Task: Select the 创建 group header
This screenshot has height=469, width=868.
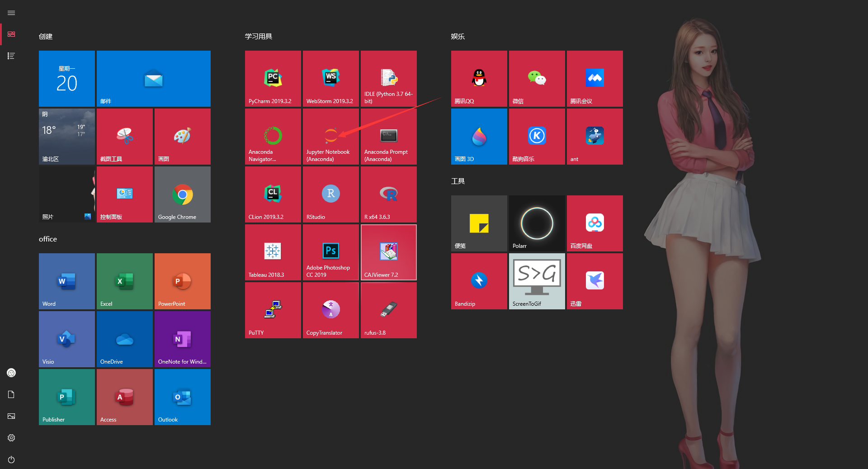Action: click(x=46, y=37)
